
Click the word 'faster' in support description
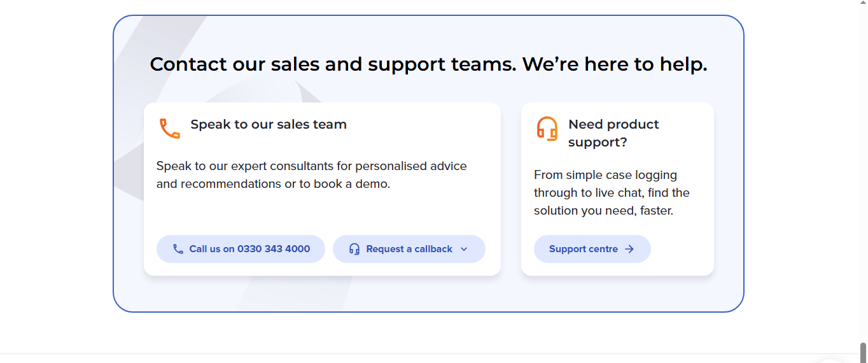(x=655, y=210)
